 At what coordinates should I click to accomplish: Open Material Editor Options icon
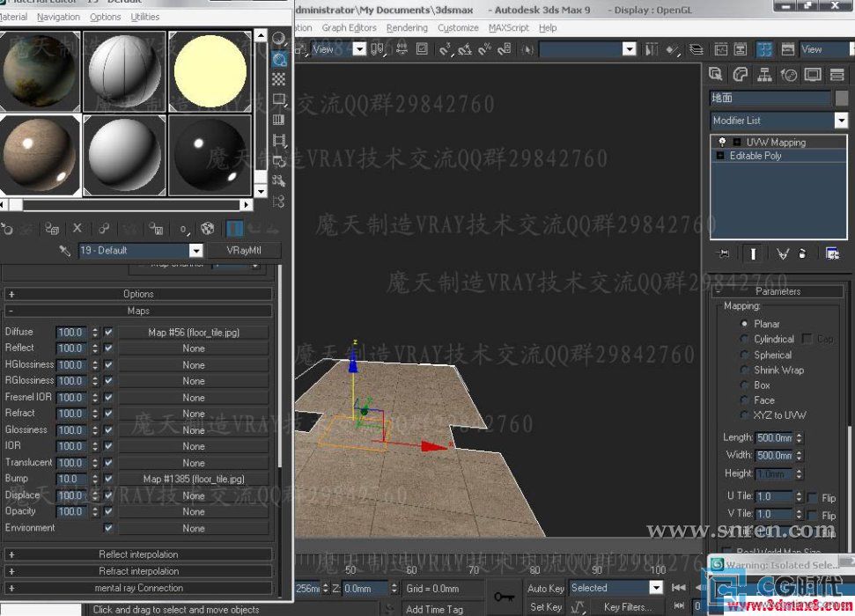point(279,160)
